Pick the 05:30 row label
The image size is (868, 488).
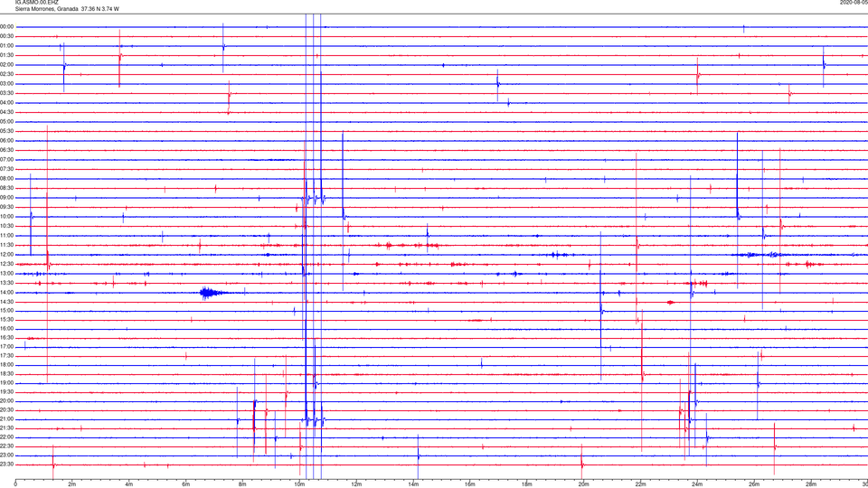7,131
